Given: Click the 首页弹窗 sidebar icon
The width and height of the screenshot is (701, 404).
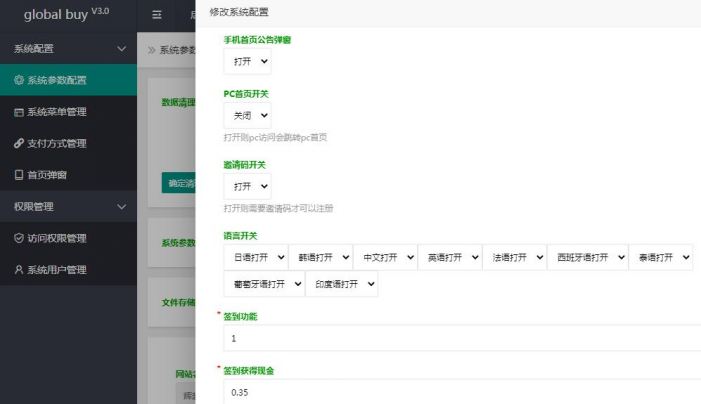Looking at the screenshot, I should point(18,175).
